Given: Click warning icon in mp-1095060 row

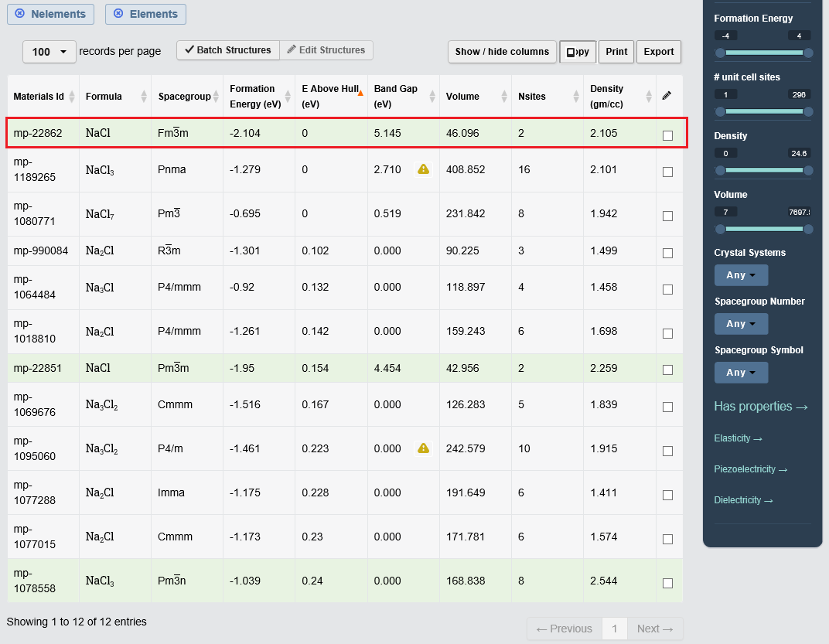Looking at the screenshot, I should [424, 448].
